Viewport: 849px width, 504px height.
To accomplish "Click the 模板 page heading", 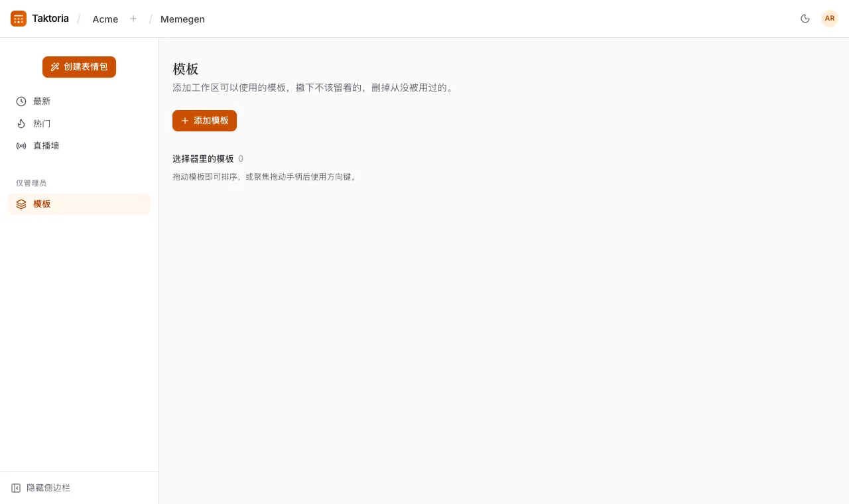I will pos(186,69).
